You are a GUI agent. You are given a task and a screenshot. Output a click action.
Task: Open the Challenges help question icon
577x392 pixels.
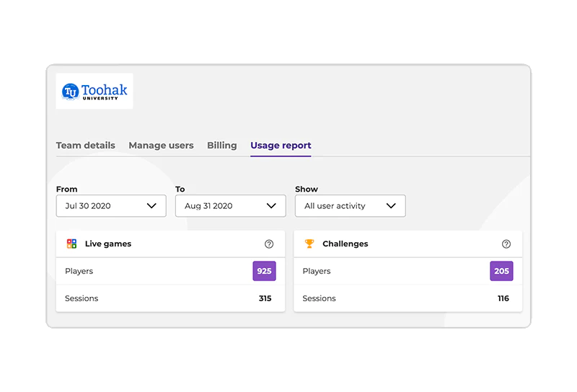tap(506, 244)
